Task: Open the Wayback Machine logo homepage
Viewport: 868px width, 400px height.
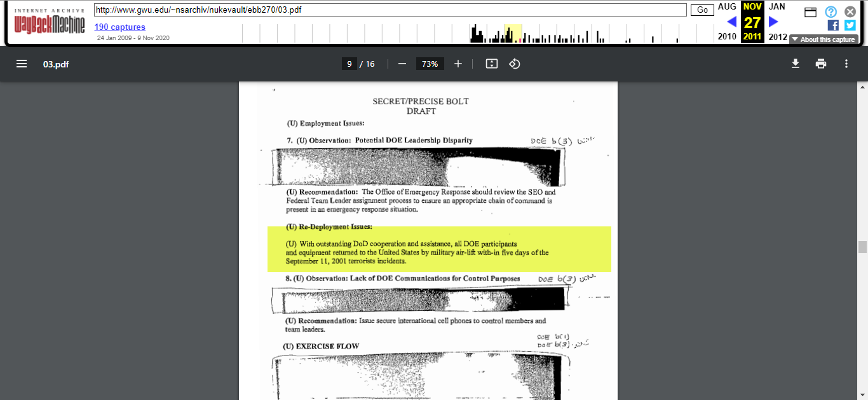Action: point(50,22)
